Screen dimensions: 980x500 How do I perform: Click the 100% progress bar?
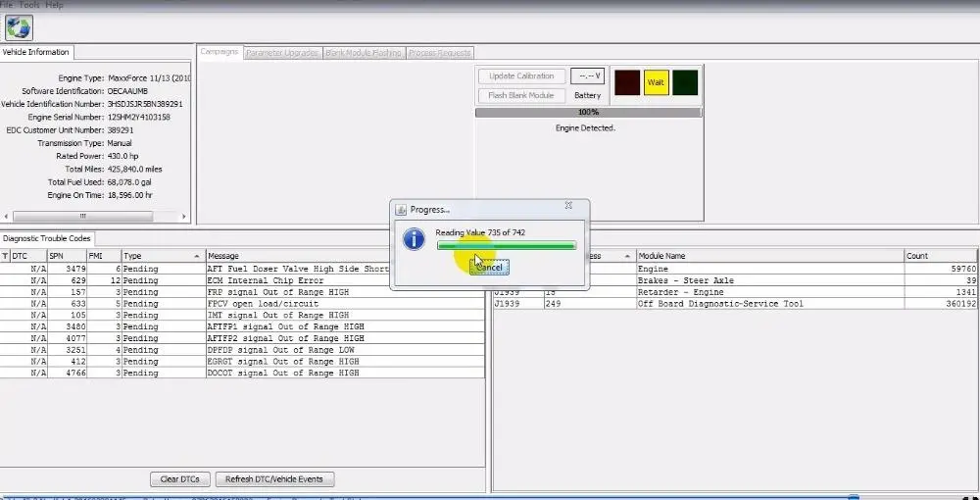(588, 113)
